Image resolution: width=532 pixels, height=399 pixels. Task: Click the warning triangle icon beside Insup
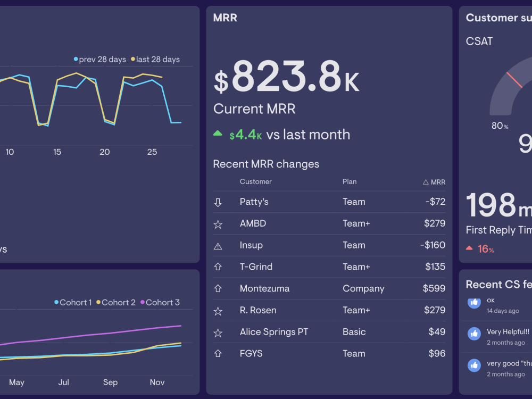218,245
